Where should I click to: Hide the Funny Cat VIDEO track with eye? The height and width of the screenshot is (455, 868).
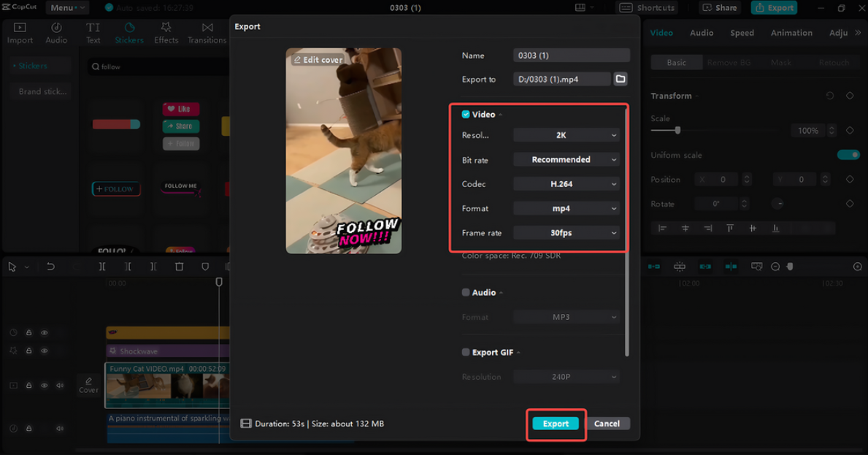(45, 386)
